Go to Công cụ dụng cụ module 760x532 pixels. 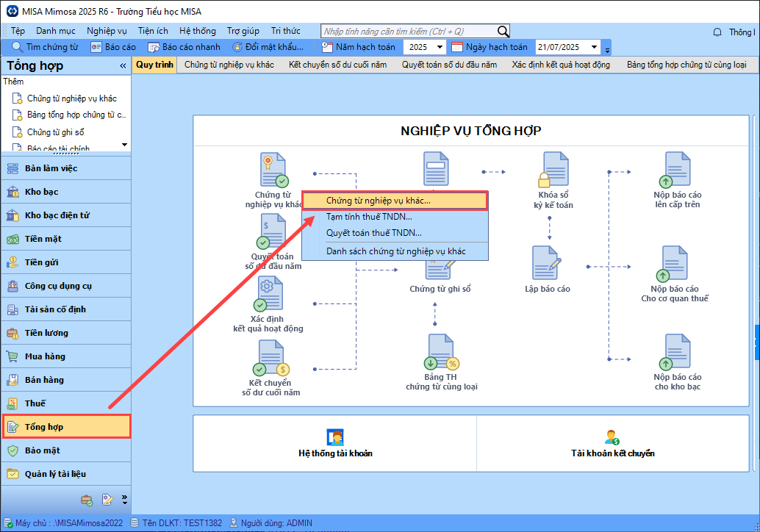(66, 286)
